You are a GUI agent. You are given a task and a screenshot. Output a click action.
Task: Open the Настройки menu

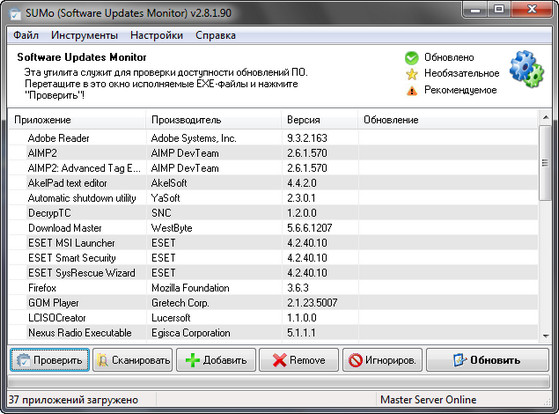click(157, 35)
